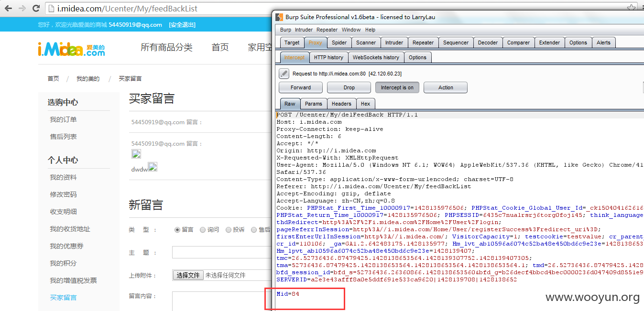Switch to the Proxy tab
This screenshot has width=644, height=311.
pos(316,43)
